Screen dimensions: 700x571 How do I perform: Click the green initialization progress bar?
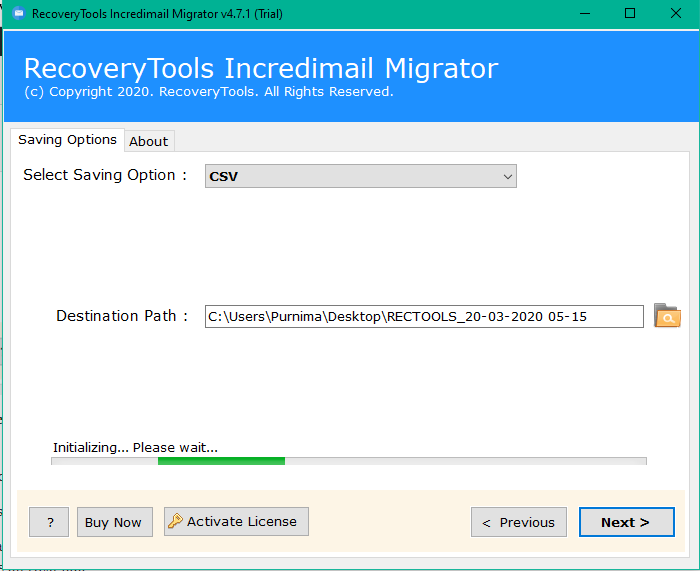click(x=349, y=461)
